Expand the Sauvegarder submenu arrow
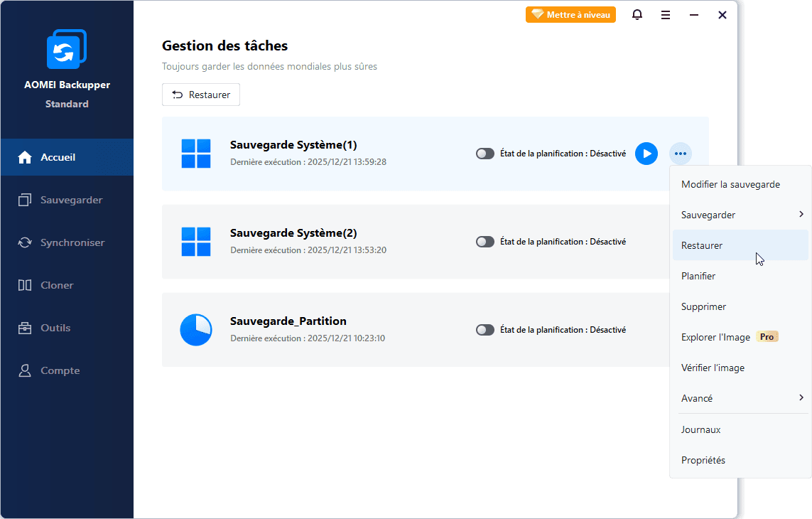Viewport: 812px width, 519px height. 801,215
